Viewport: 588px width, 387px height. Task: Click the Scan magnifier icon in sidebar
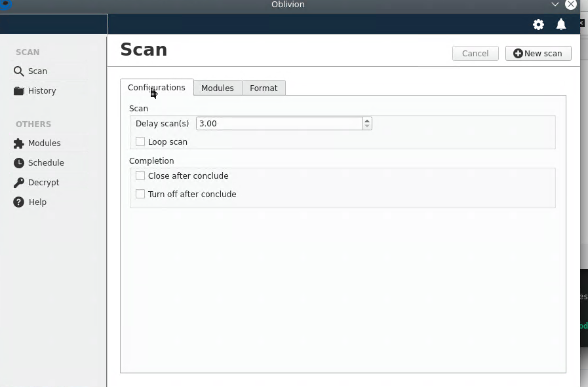click(x=19, y=71)
